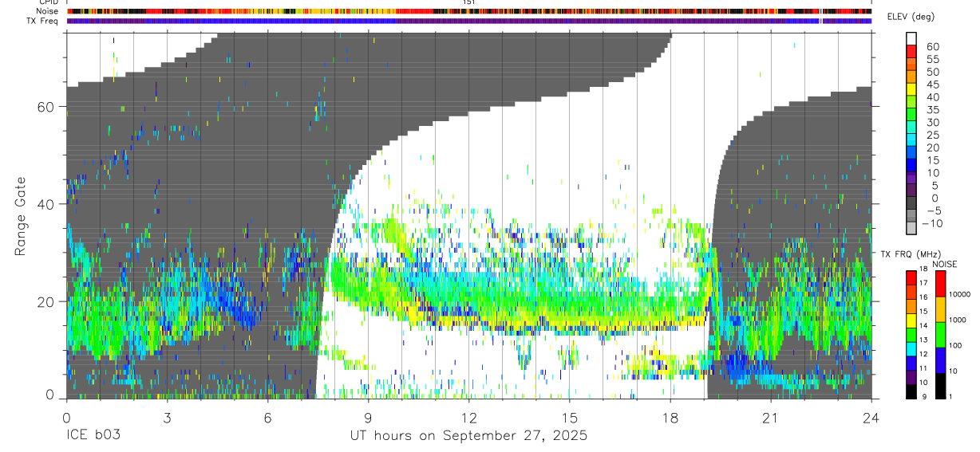Click the x-axis tick label '15'

coord(569,417)
